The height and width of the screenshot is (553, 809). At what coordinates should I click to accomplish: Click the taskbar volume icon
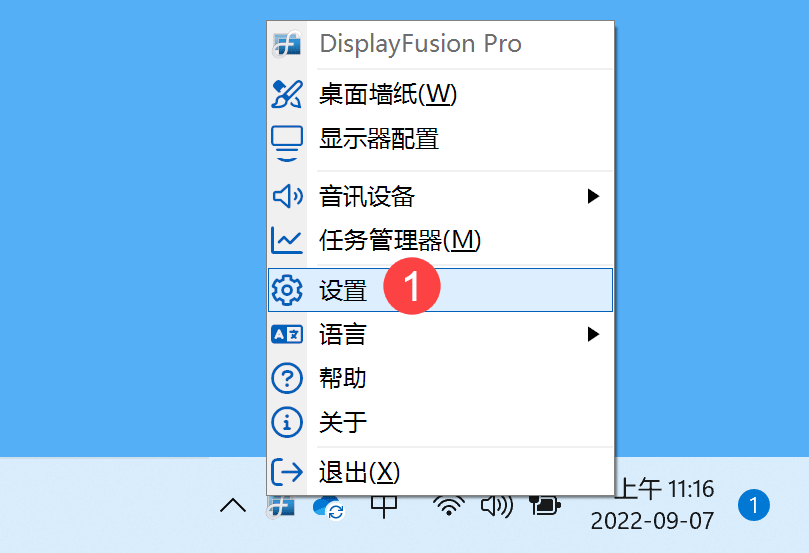[x=496, y=506]
